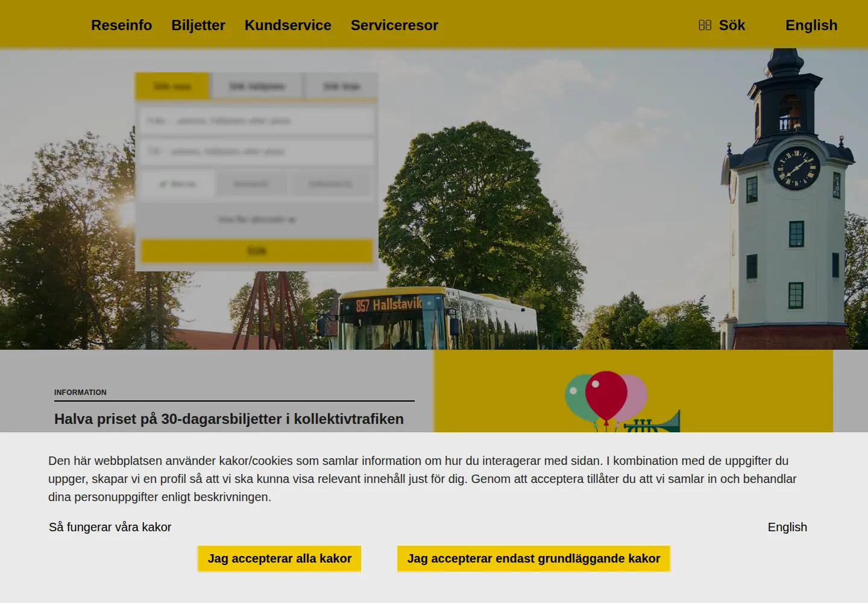Choose the arrival time option

click(x=330, y=184)
